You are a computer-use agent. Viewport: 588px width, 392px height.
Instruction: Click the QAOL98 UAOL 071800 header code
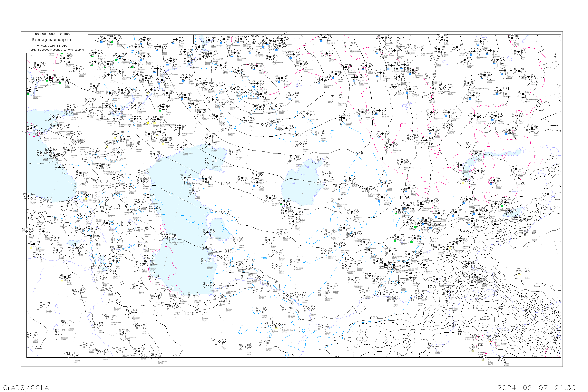click(x=53, y=34)
